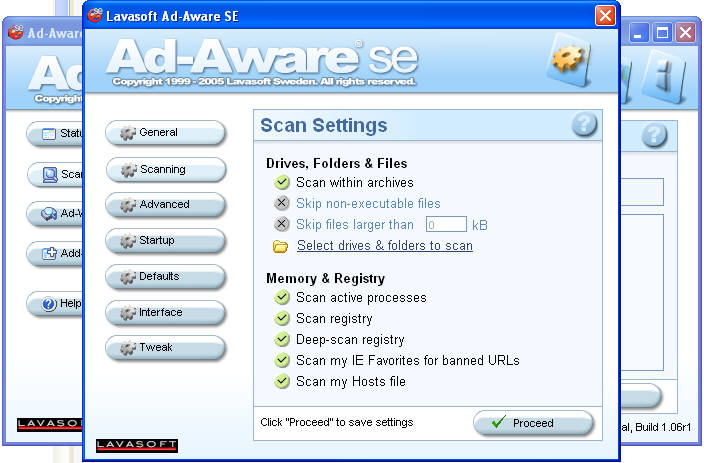
Task: Click the title bar app icon of background window
Action: [x=16, y=32]
